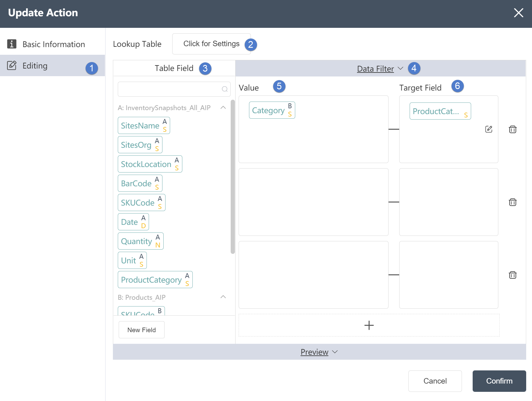Edit the first target field mapping
The height and width of the screenshot is (401, 532).
pos(489,129)
